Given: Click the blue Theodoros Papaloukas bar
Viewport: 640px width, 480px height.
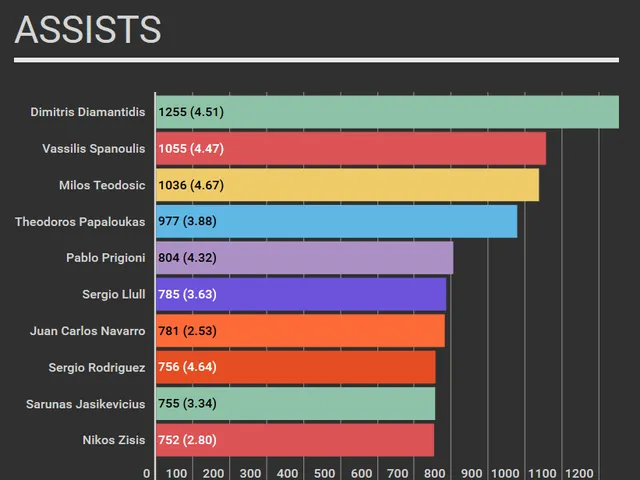Looking at the screenshot, I should click(336, 221).
